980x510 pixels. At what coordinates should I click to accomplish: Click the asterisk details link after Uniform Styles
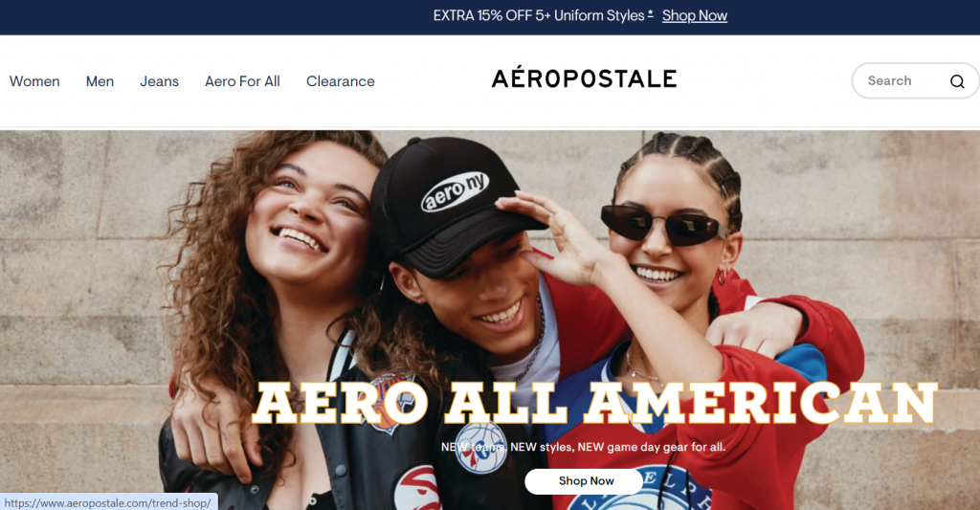(x=651, y=12)
